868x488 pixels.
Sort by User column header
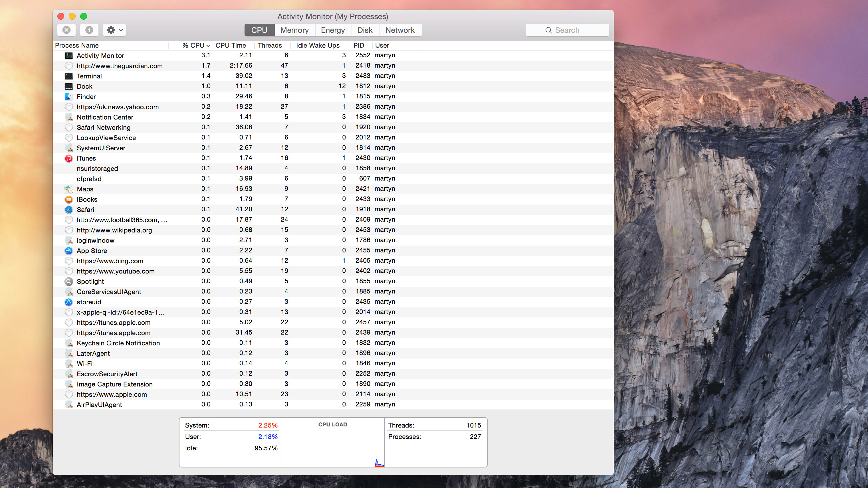[x=396, y=45]
